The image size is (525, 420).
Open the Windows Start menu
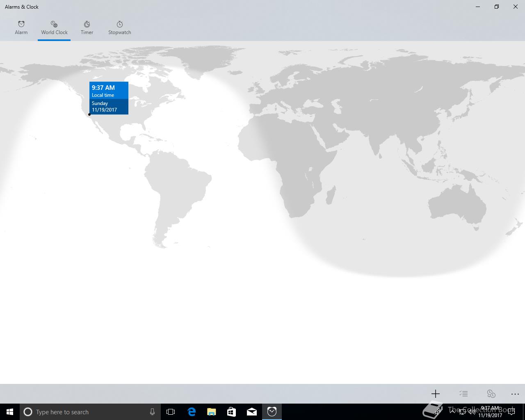pyautogui.click(x=10, y=412)
